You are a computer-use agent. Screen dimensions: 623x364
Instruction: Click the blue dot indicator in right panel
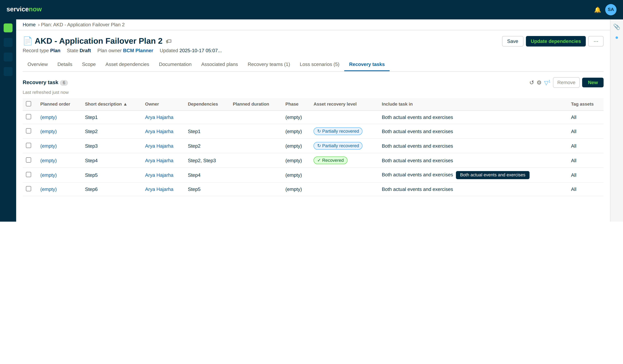pos(617,38)
